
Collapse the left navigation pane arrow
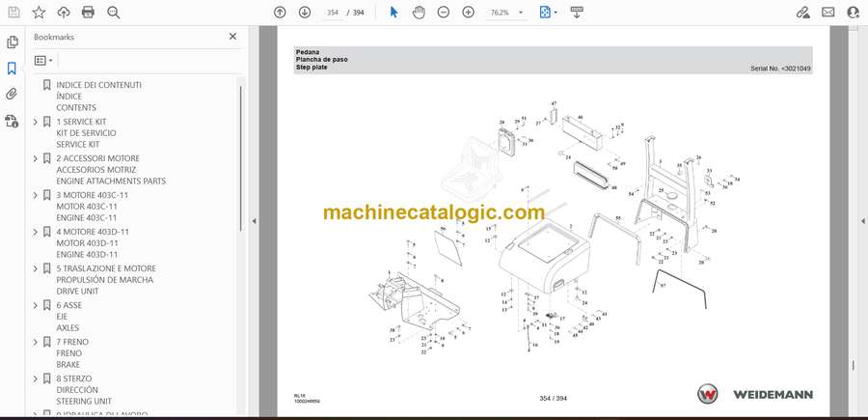tap(254, 221)
